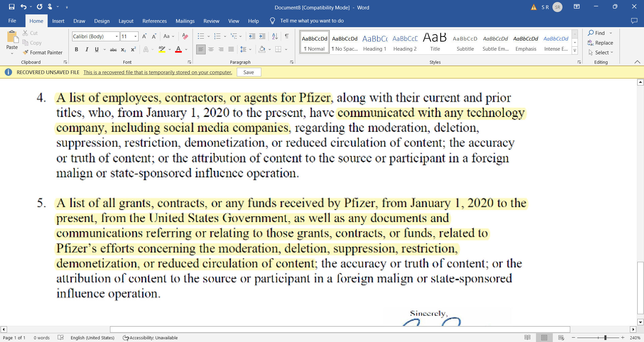
Task: Click the SR account avatar
Action: tap(557, 7)
